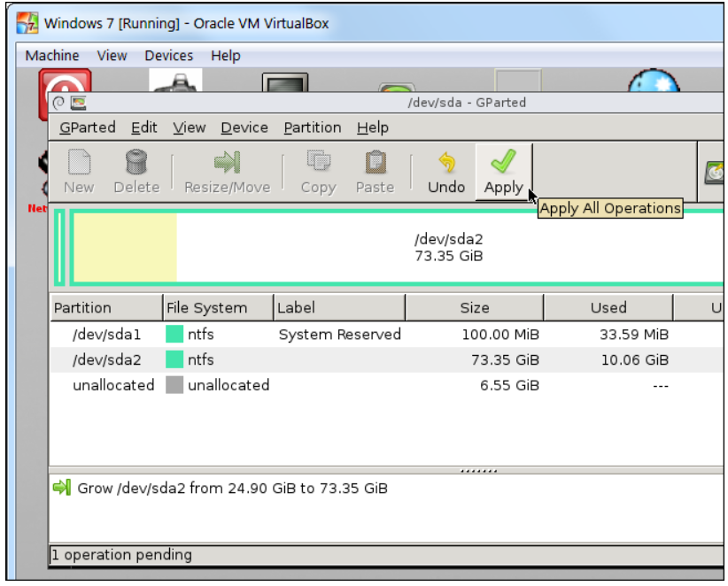Image resolution: width=728 pixels, height=586 pixels.
Task: Open the View menu in GParted
Action: (189, 127)
